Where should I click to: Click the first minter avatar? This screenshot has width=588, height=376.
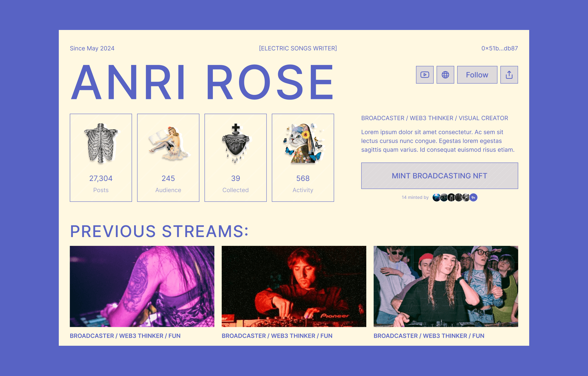[436, 197]
